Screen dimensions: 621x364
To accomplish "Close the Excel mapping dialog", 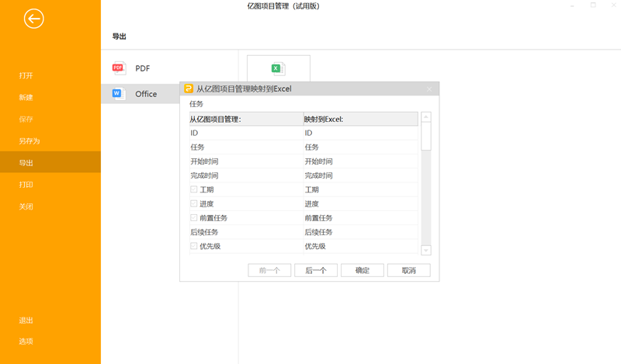I will [429, 89].
